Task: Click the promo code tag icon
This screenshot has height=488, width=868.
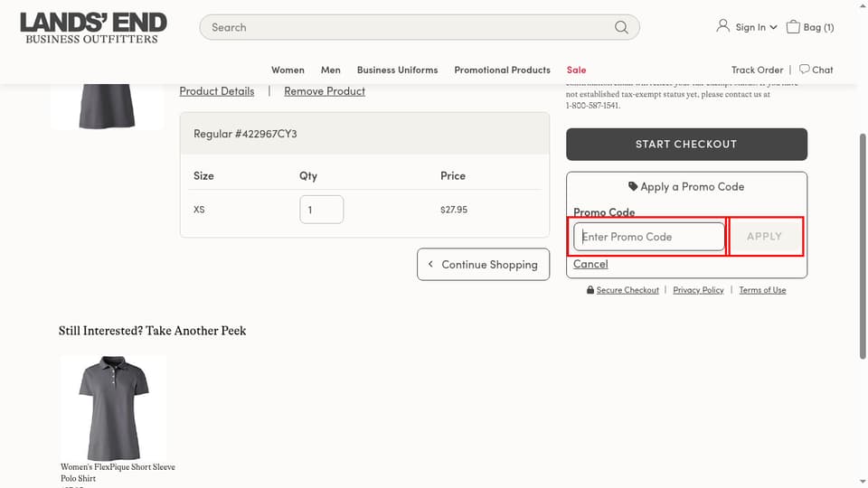Action: pos(633,186)
